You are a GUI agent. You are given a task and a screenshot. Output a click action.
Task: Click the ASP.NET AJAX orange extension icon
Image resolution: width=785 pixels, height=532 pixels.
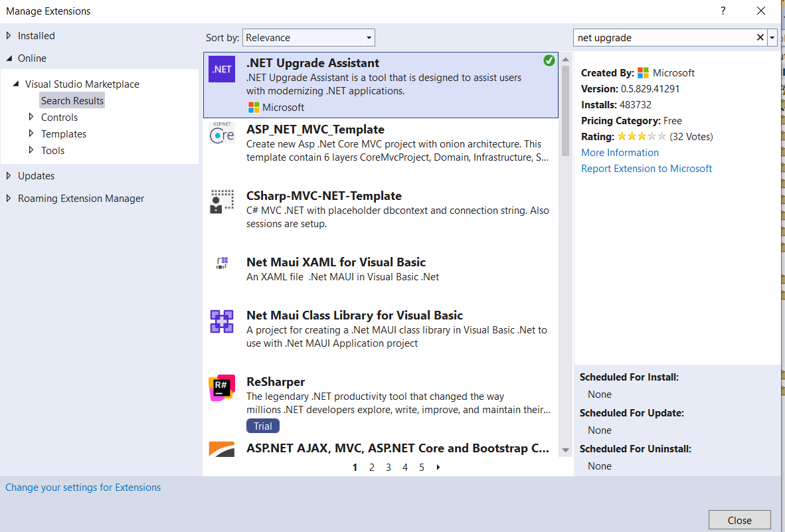point(222,449)
